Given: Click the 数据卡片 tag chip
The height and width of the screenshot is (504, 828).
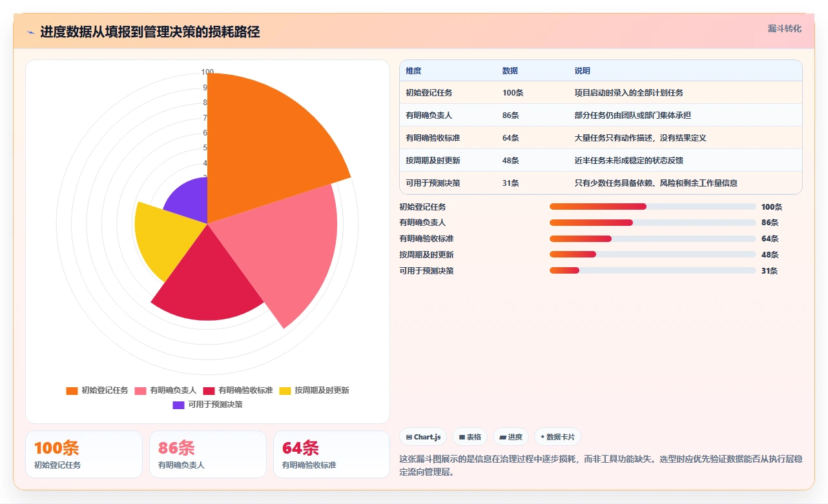Looking at the screenshot, I should click(x=557, y=437).
